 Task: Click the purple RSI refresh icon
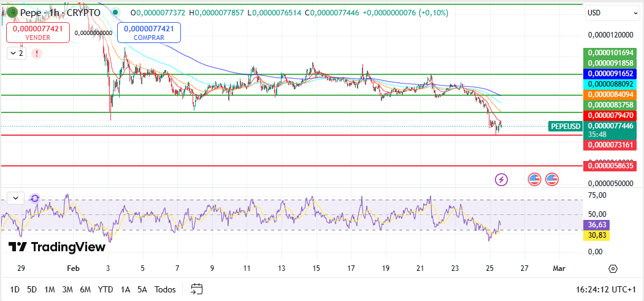coord(35,198)
